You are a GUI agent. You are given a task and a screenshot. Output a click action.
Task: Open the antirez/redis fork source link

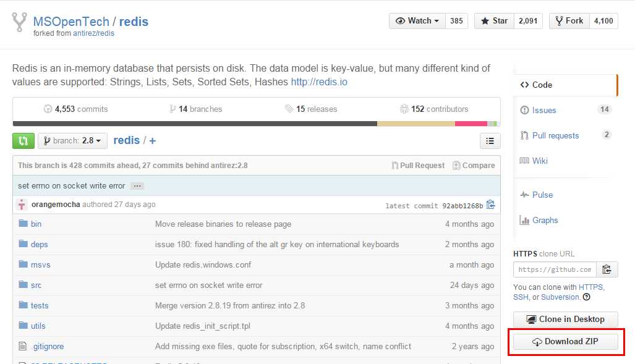pyautogui.click(x=93, y=33)
